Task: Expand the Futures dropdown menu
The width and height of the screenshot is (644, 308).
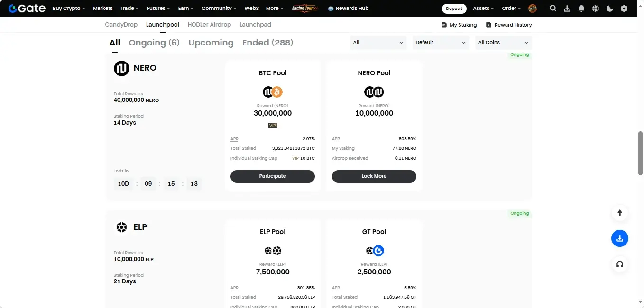Action: (x=158, y=8)
